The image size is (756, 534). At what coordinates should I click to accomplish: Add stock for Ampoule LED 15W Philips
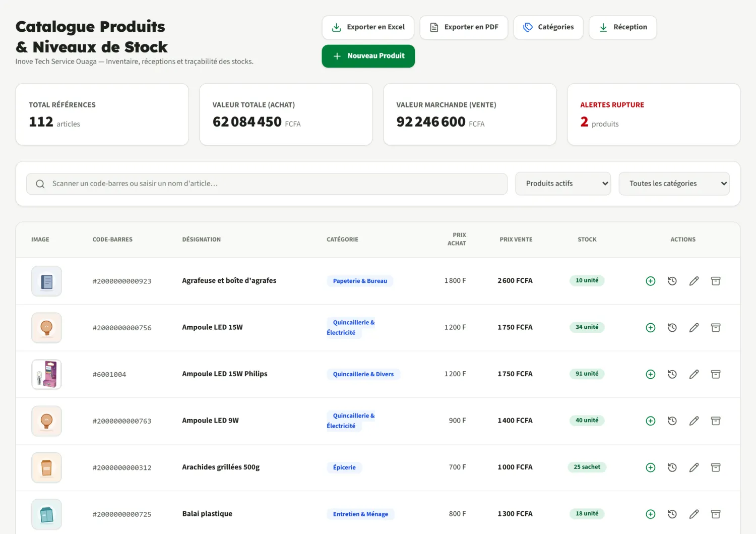click(x=651, y=374)
